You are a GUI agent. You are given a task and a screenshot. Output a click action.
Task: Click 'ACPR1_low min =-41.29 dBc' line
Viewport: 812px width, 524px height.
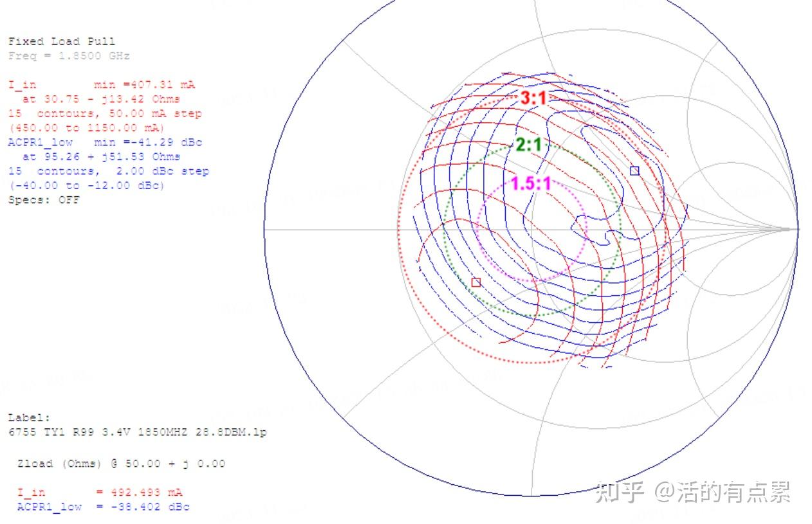click(x=105, y=142)
